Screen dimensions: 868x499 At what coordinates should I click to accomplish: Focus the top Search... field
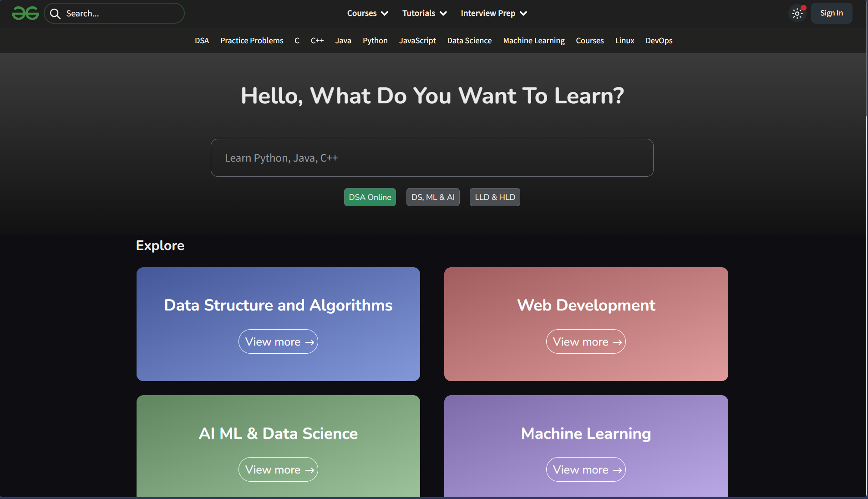(114, 13)
